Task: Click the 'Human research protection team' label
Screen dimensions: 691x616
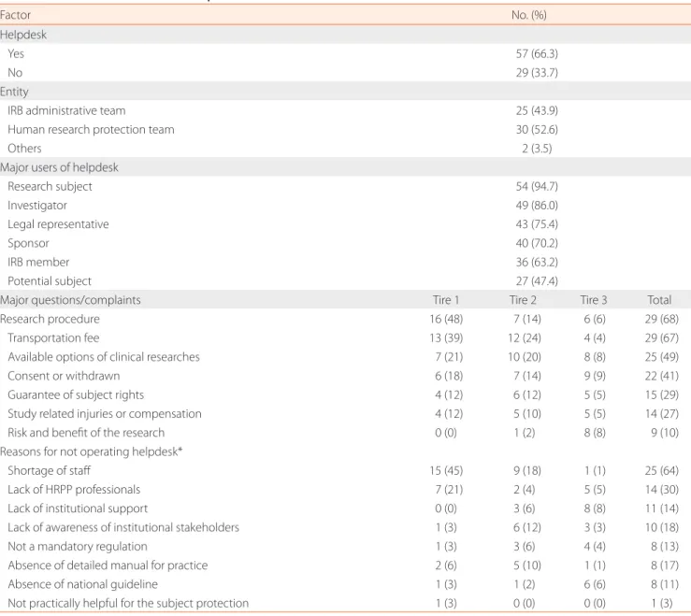Action: [91, 130]
